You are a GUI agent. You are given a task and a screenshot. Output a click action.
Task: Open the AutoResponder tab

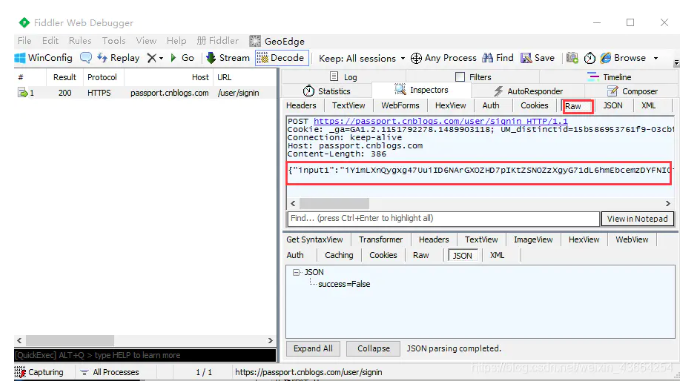tap(529, 91)
